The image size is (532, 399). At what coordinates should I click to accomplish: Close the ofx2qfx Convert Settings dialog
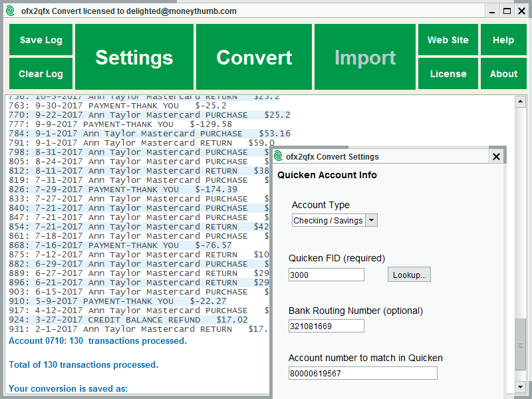click(x=496, y=156)
